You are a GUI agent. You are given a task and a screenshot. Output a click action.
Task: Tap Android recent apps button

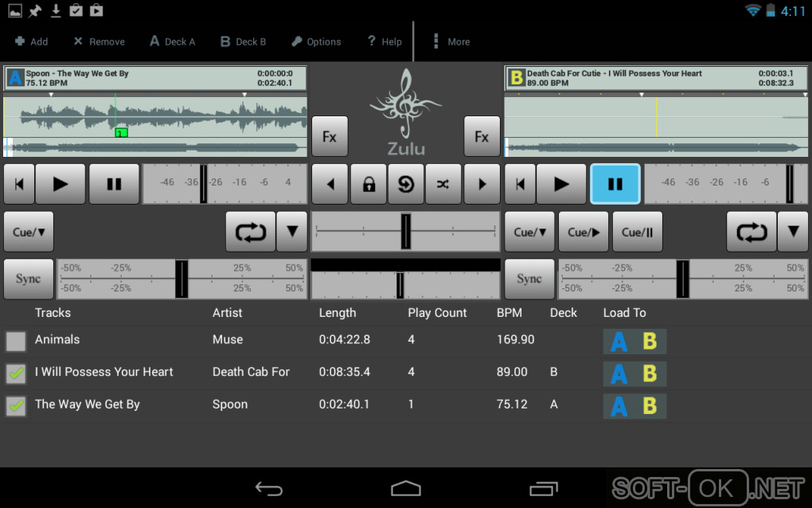coord(543,488)
